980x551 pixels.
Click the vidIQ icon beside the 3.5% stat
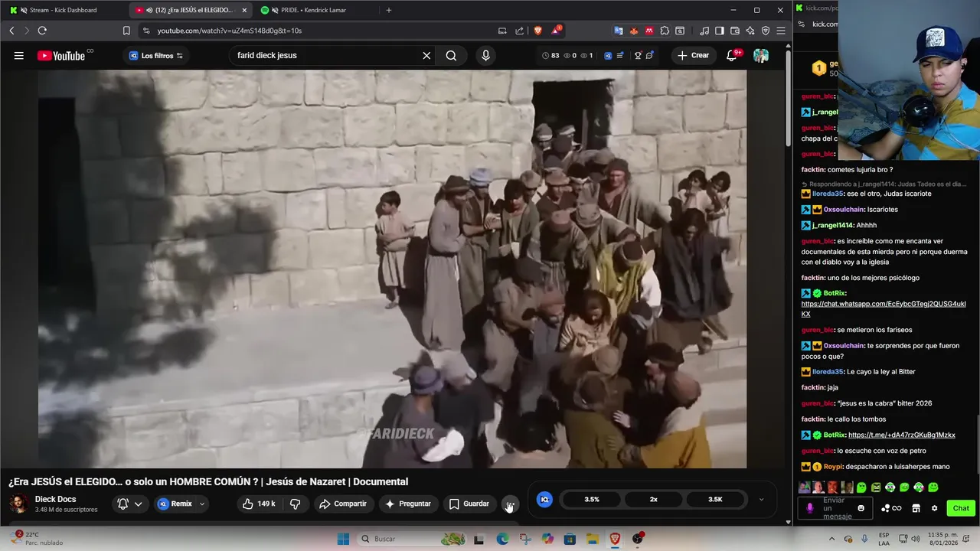544,499
